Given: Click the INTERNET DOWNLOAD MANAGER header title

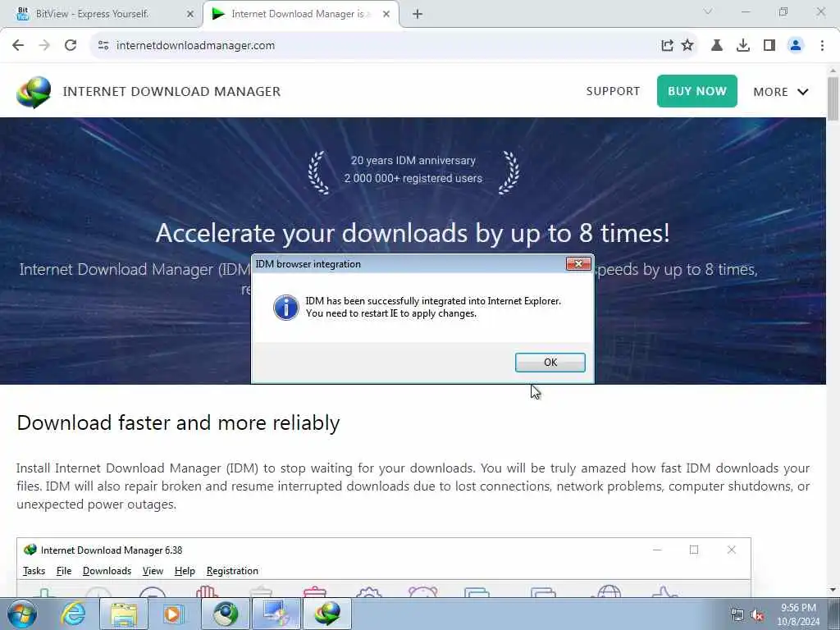Looking at the screenshot, I should [171, 92].
